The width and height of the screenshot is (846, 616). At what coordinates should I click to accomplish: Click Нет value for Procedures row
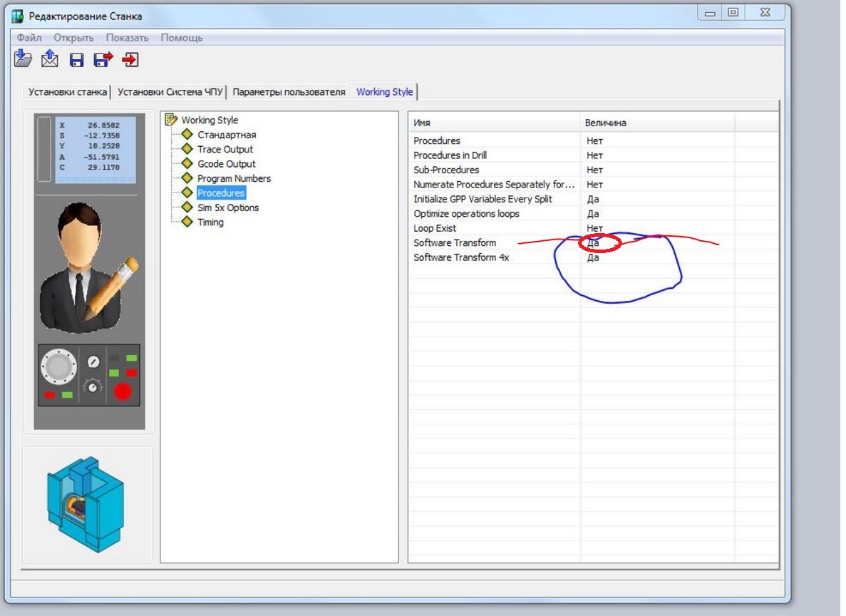click(x=594, y=140)
